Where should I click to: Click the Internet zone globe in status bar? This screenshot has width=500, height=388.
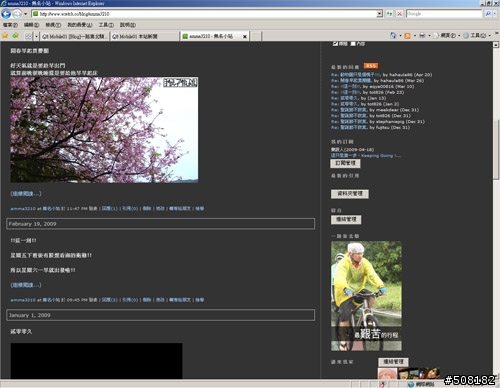(x=411, y=384)
